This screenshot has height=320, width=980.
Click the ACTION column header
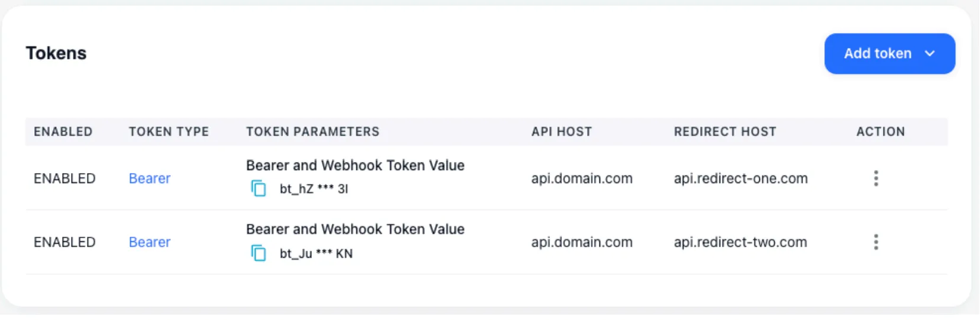[880, 132]
